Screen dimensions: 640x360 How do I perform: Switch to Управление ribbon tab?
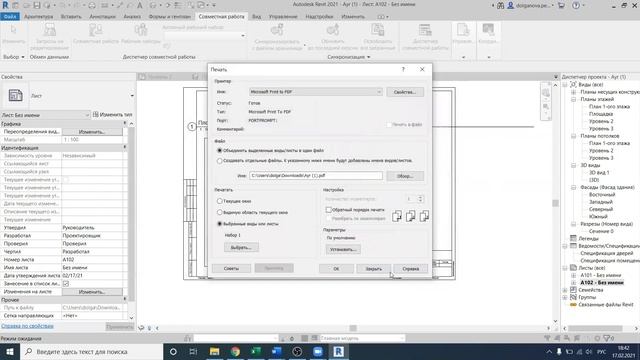point(283,17)
